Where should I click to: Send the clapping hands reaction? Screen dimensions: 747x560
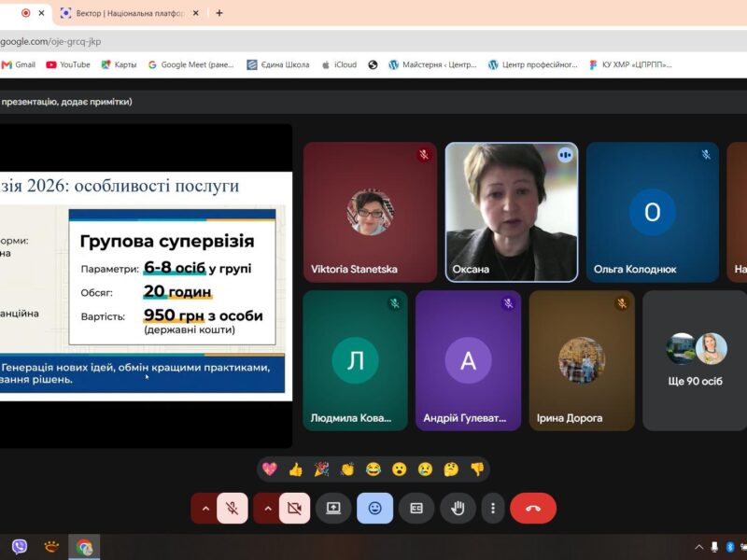point(347,469)
